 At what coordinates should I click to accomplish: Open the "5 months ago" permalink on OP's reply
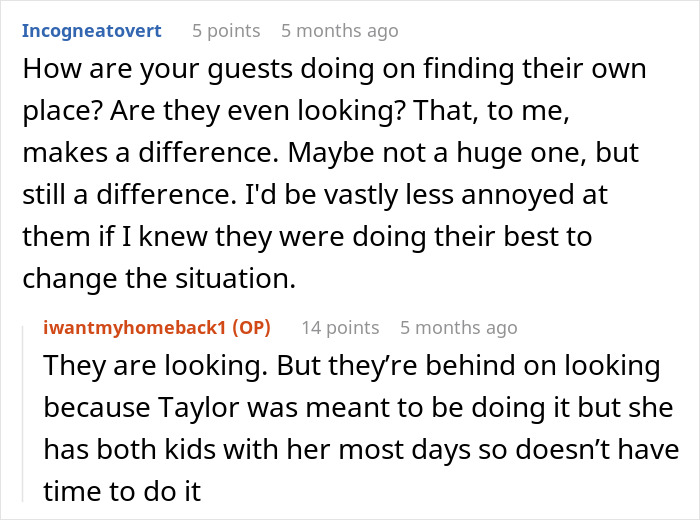pyautogui.click(x=458, y=328)
